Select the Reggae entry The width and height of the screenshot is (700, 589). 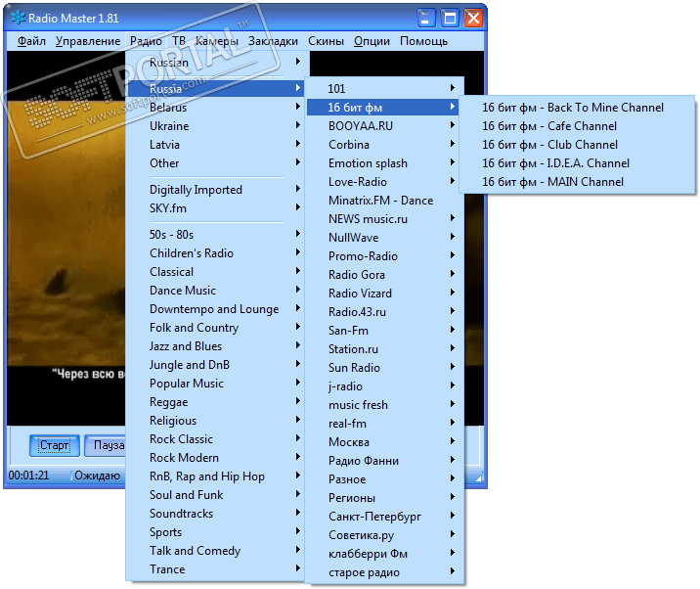(216, 402)
